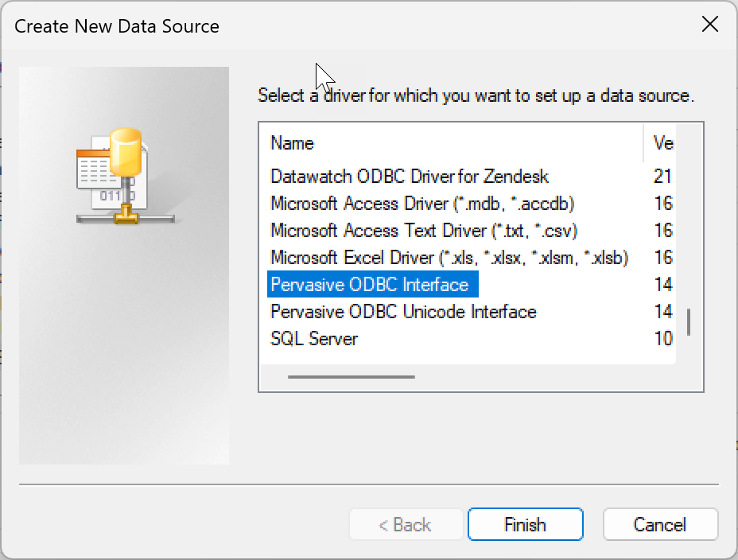This screenshot has width=738, height=560.
Task: Click the highlighted Pervasive ODBC Interface
Action: click(x=371, y=284)
